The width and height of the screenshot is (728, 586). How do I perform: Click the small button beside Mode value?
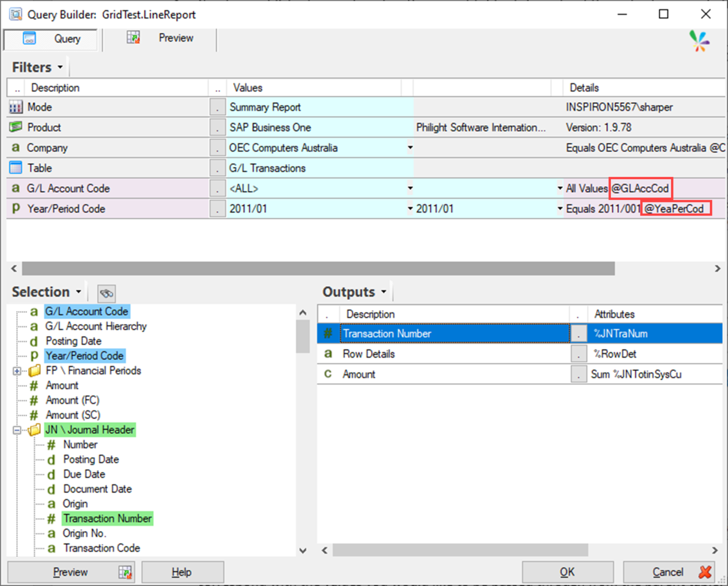click(x=218, y=107)
